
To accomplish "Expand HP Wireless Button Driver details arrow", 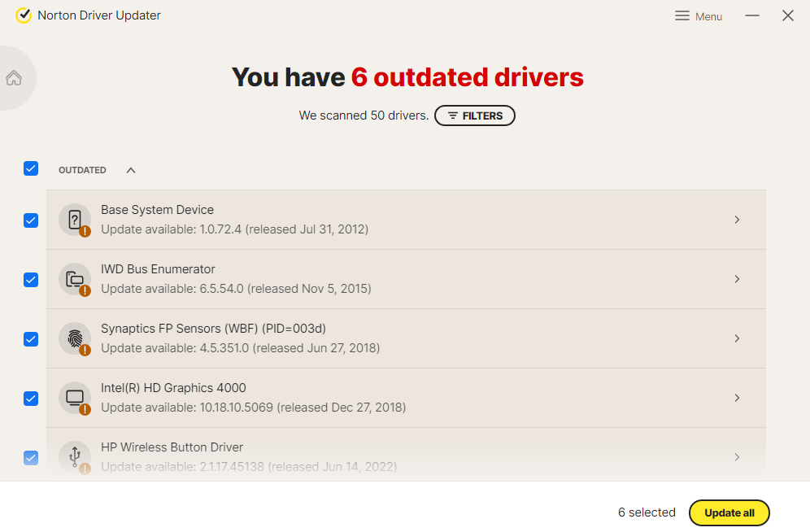I will 737,457.
